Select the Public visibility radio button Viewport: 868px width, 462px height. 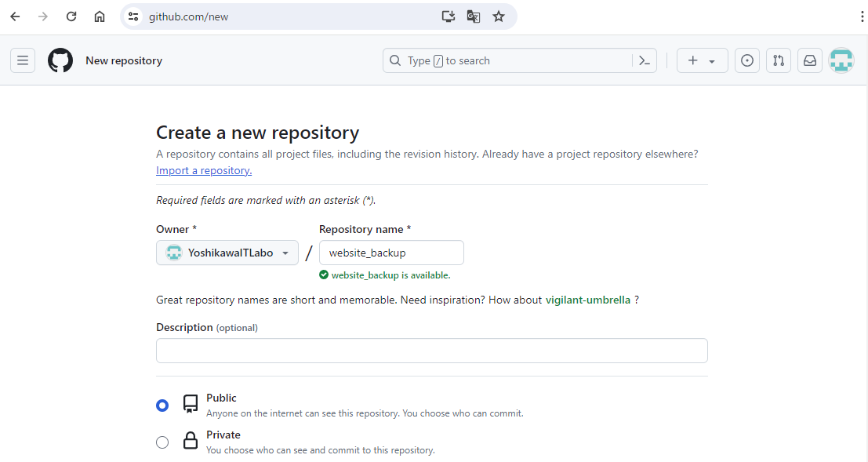tap(162, 406)
